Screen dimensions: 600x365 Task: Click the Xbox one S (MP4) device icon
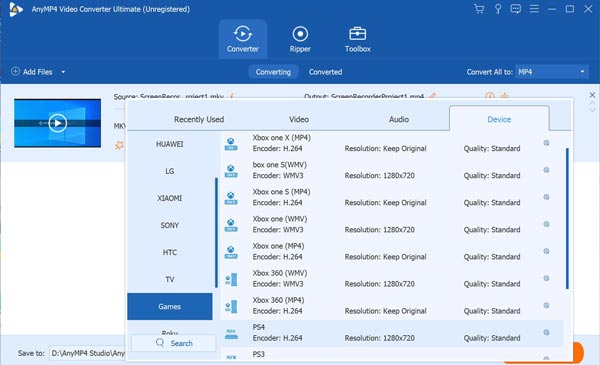[x=231, y=198]
